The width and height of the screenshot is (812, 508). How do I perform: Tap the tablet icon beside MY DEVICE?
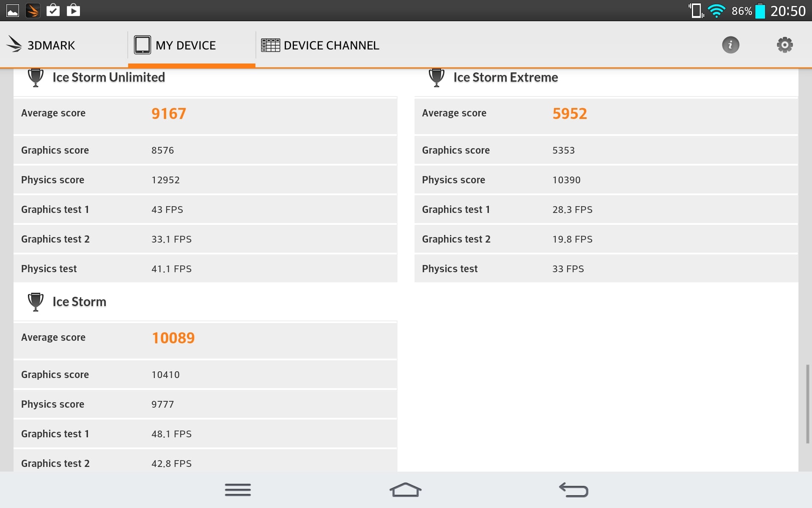[142, 45]
